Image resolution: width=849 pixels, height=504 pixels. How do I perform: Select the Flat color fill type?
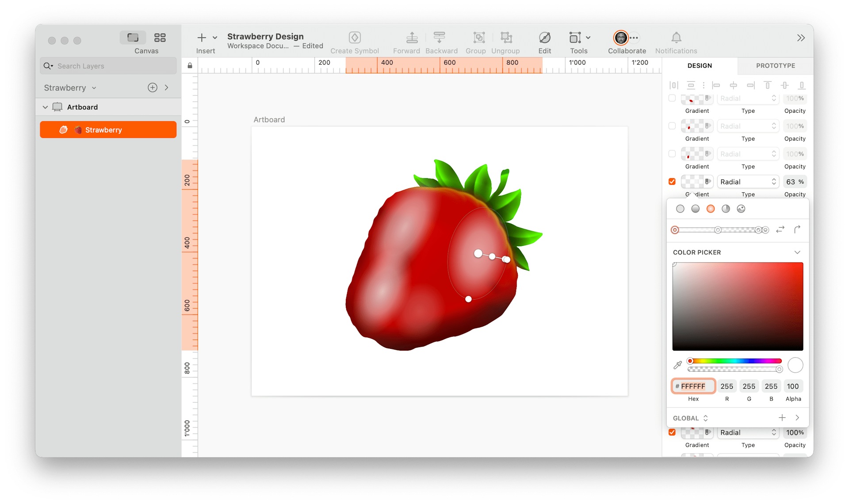click(680, 208)
